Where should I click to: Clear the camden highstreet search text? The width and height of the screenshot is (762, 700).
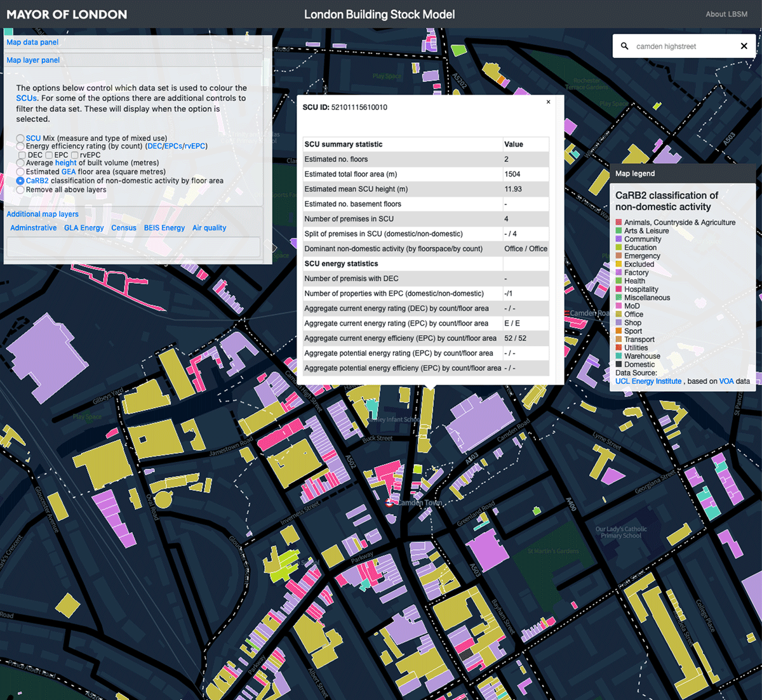coord(744,46)
